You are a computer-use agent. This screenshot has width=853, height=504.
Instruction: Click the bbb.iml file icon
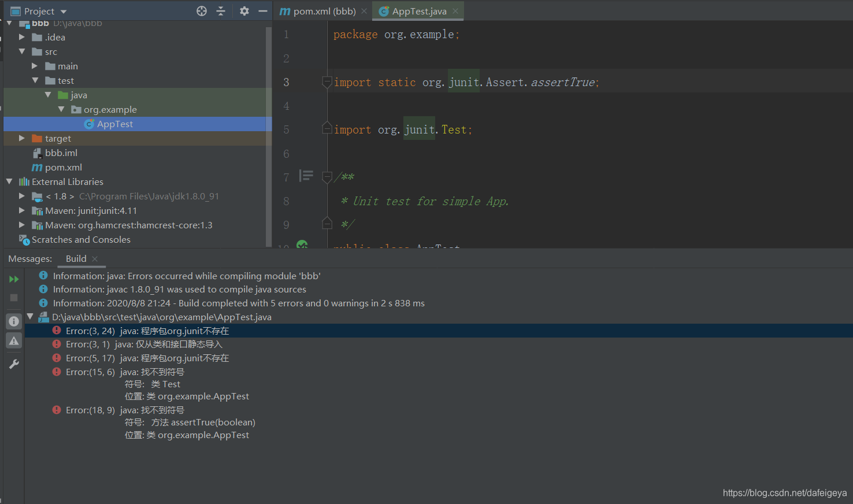pyautogui.click(x=37, y=153)
